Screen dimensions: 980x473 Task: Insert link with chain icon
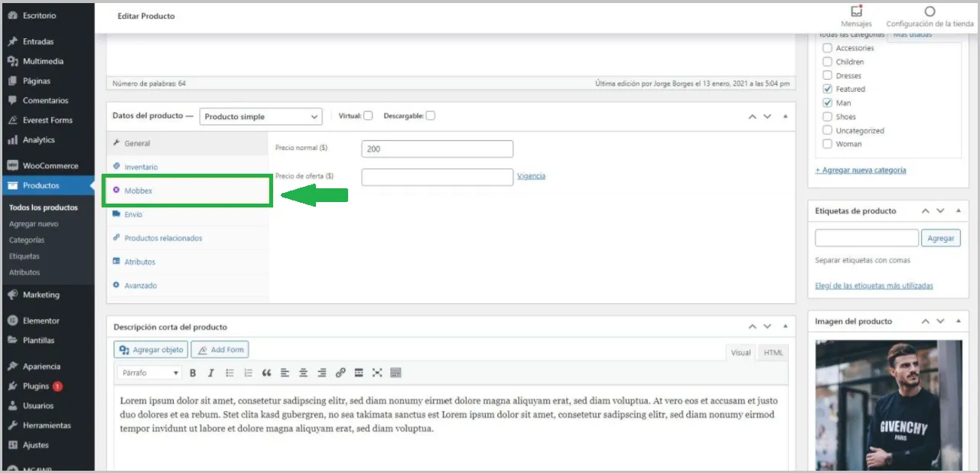tap(340, 373)
